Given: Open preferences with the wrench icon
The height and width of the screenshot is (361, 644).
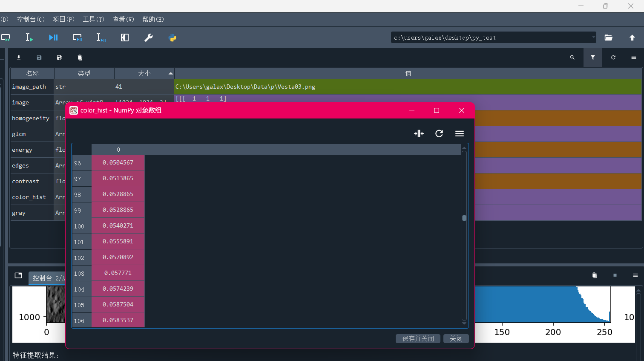Looking at the screenshot, I should click(149, 38).
